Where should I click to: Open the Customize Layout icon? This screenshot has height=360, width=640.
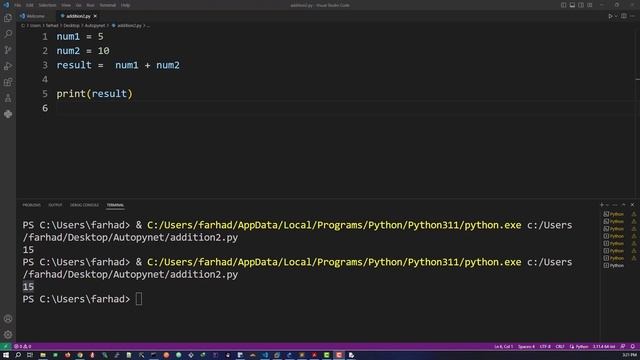pos(590,5)
